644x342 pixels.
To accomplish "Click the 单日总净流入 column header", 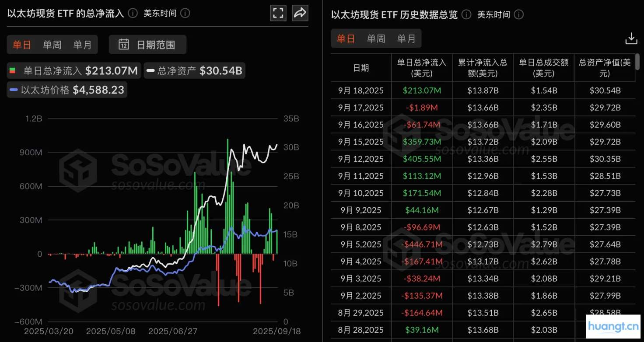I will [x=422, y=68].
